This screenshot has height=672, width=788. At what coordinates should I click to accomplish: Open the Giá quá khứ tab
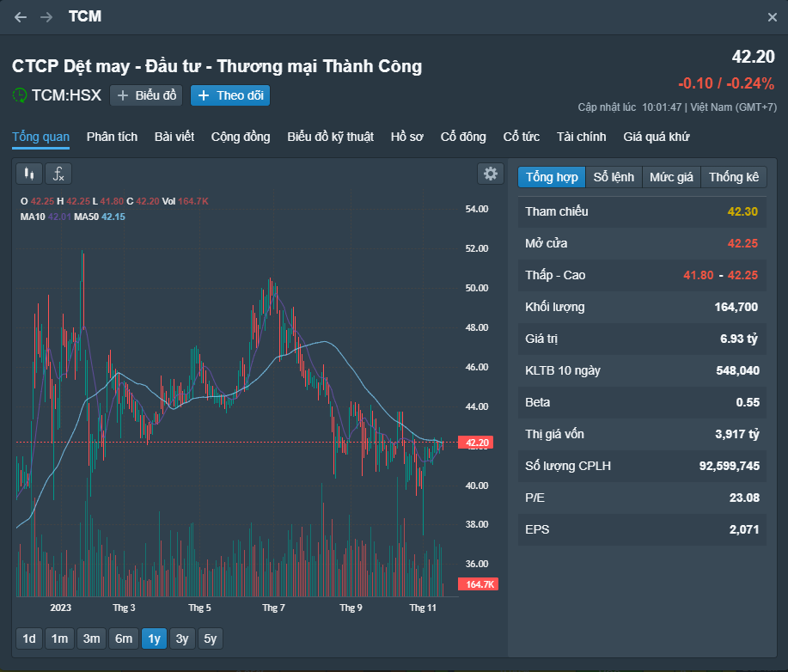click(657, 137)
